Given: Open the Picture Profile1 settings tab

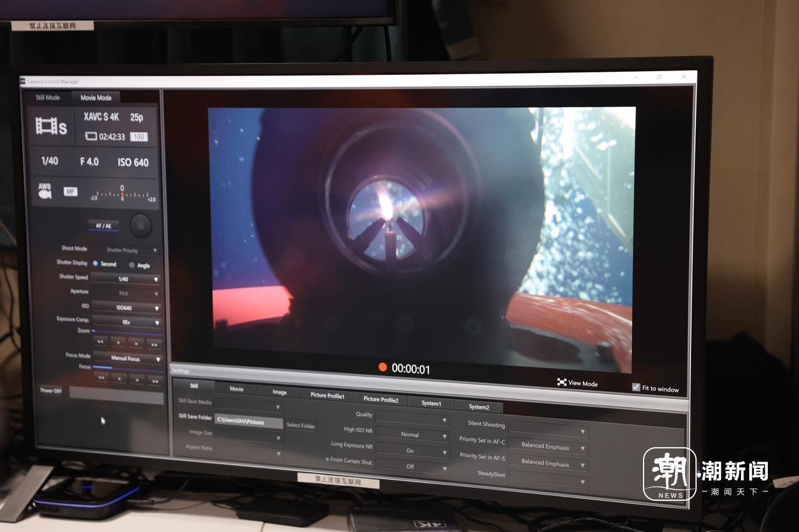Looking at the screenshot, I should tap(328, 395).
